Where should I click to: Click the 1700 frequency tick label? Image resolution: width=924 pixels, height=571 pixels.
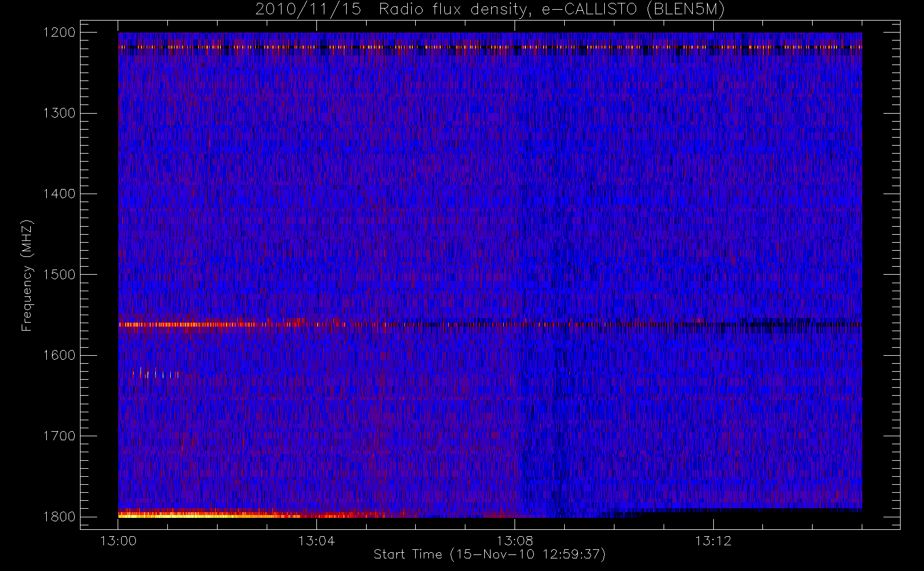point(59,436)
